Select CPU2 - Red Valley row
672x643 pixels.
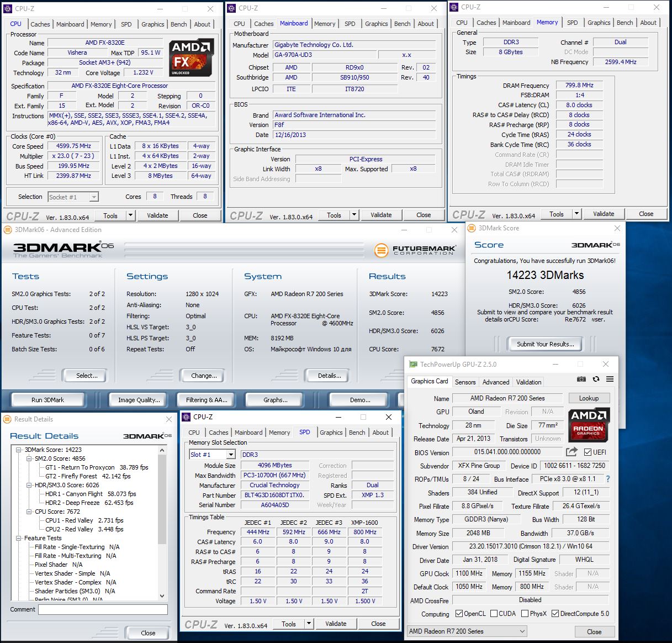coord(84,529)
